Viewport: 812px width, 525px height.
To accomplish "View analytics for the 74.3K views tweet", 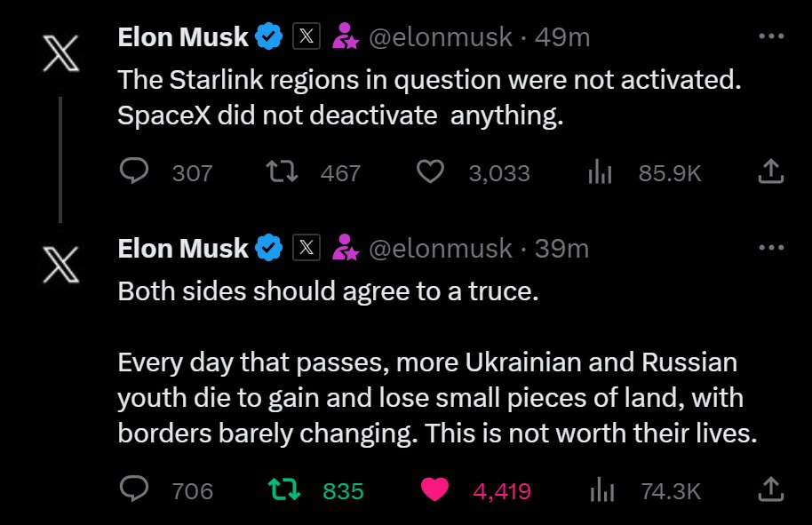I will [602, 490].
